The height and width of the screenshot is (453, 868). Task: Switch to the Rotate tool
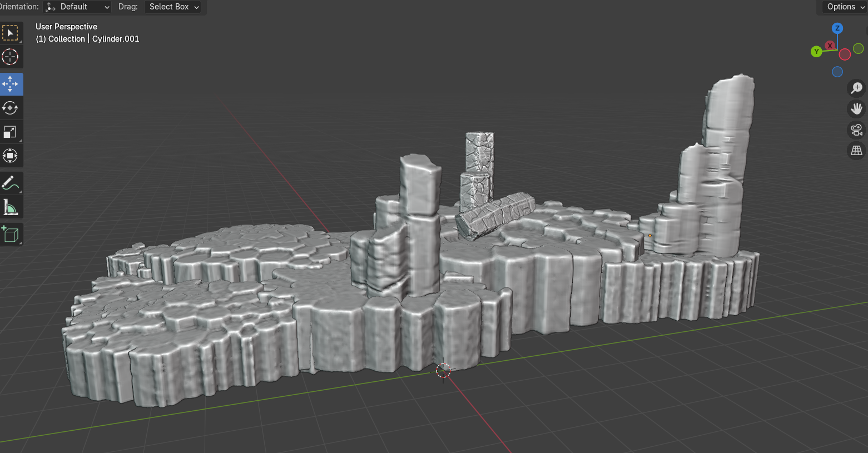(x=11, y=108)
